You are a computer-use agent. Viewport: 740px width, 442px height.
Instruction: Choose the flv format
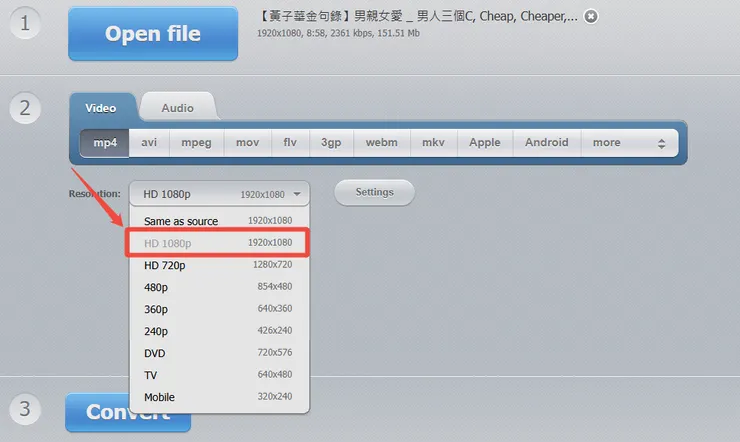coord(290,142)
